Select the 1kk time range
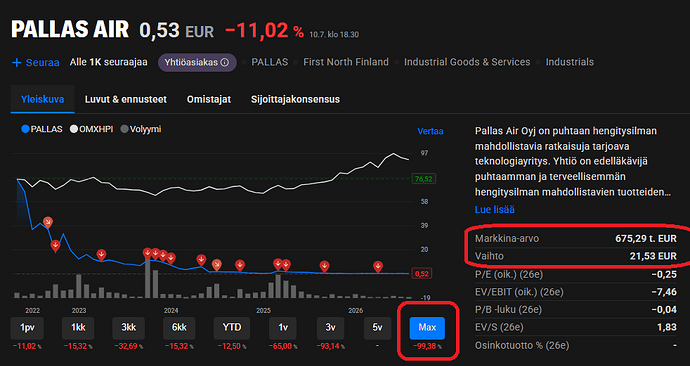This screenshot has height=366, width=690. (x=78, y=328)
